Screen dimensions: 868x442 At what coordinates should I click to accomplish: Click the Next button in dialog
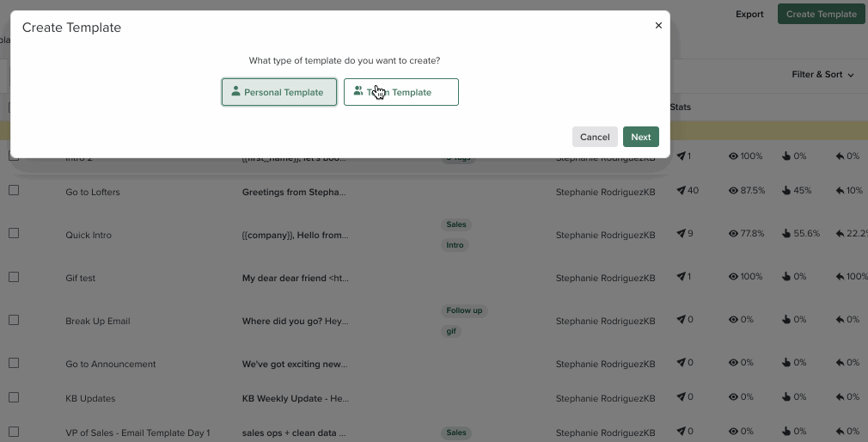click(x=640, y=137)
